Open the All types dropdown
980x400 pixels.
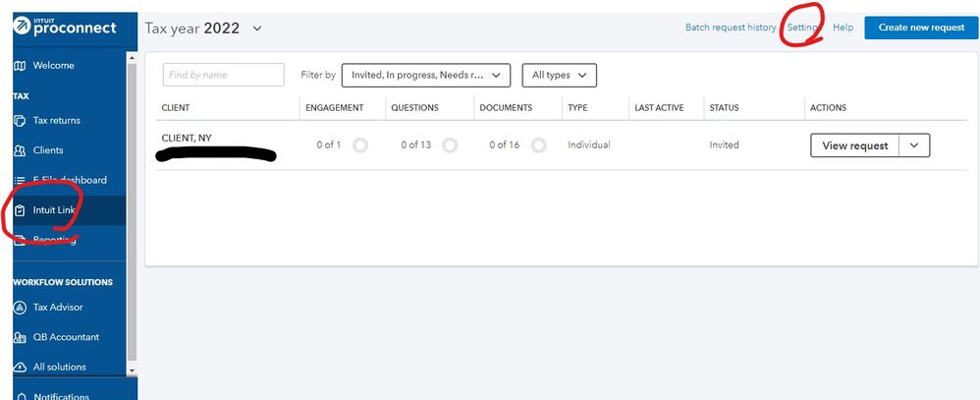[x=559, y=75]
